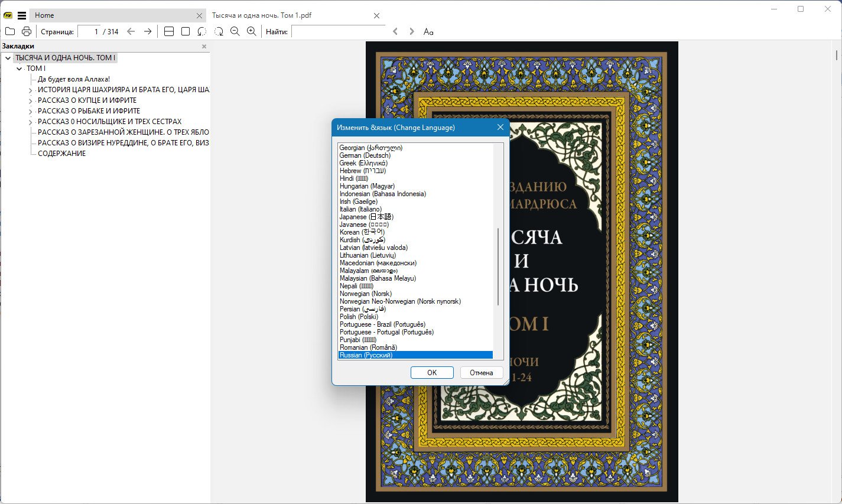Rotate the page counterclockwise
The height and width of the screenshot is (504, 842).
(202, 31)
